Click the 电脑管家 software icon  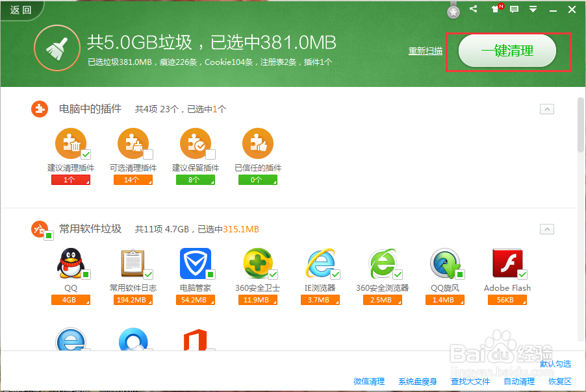[x=196, y=264]
